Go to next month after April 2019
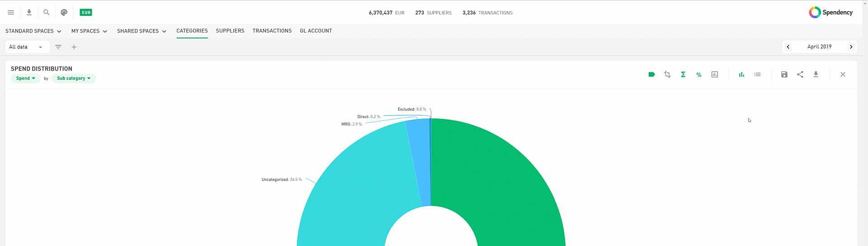 click(851, 47)
